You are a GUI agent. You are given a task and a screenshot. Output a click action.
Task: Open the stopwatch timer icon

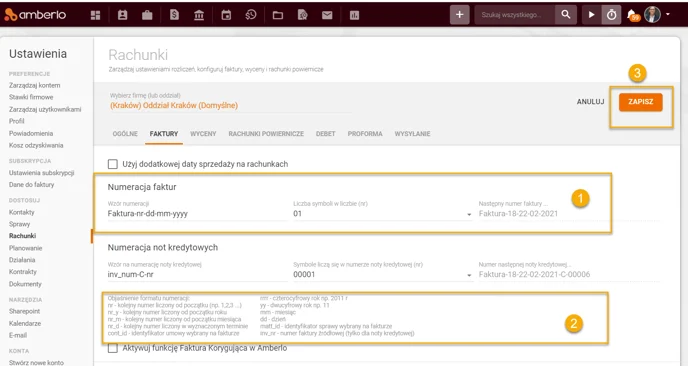pyautogui.click(x=611, y=15)
